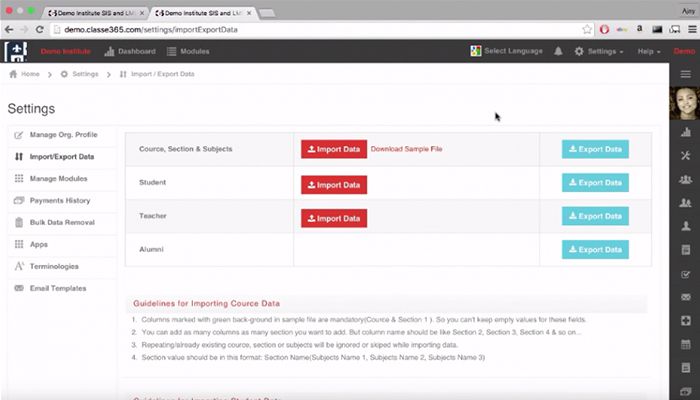Bookmark page with star icon
Viewport: 700px width, 400px height.
tap(587, 29)
